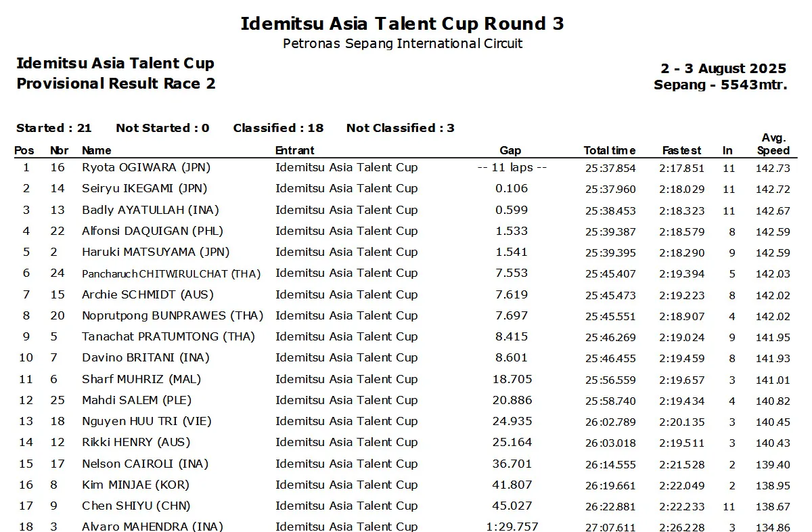
Task: Click the Pos column header
Action: coord(24,150)
